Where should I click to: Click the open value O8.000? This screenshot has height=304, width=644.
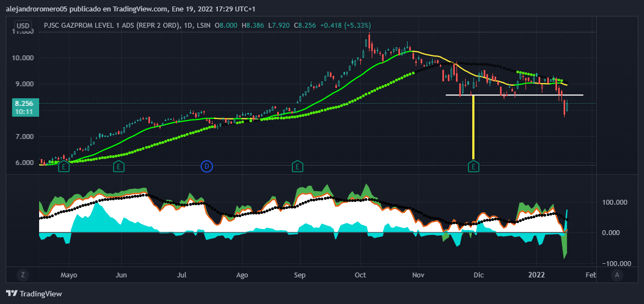[226, 26]
